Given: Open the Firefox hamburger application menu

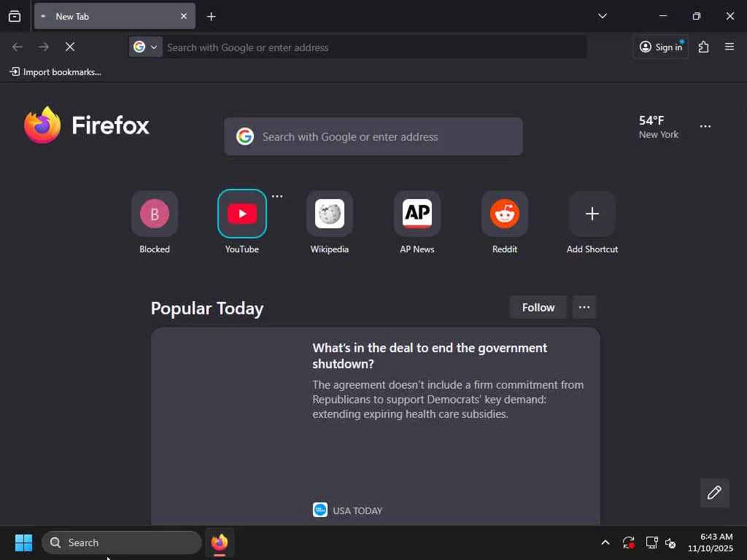Looking at the screenshot, I should click(729, 47).
